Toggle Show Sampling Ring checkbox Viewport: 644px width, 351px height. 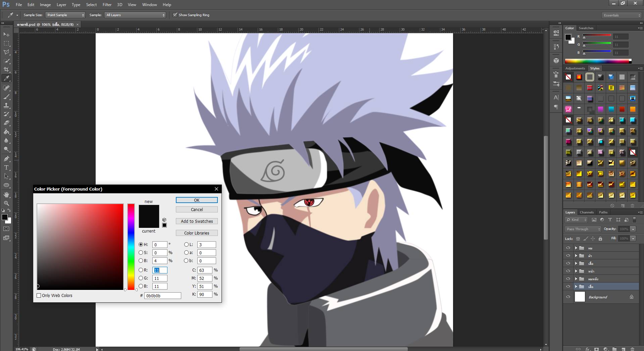click(x=175, y=15)
